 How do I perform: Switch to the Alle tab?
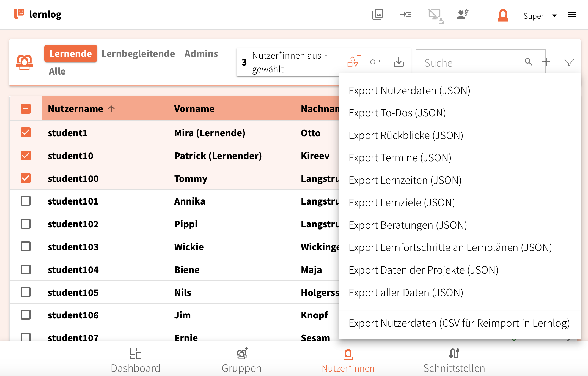coord(57,71)
